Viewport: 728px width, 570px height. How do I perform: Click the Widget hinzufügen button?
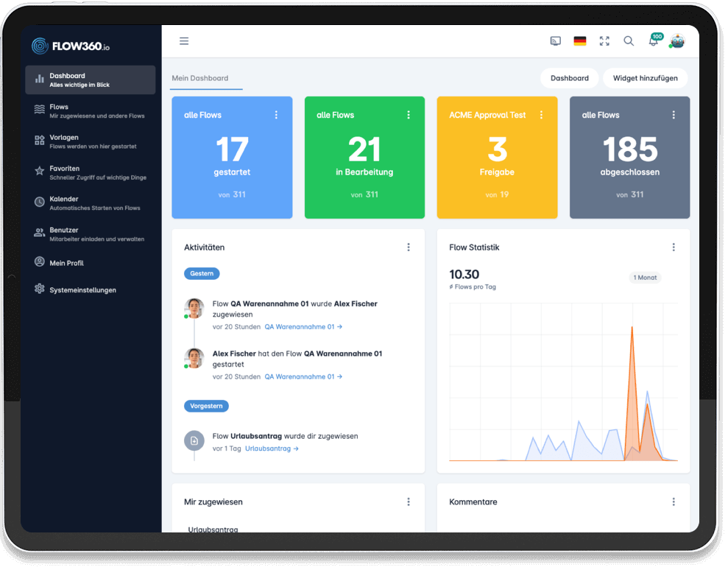point(646,78)
